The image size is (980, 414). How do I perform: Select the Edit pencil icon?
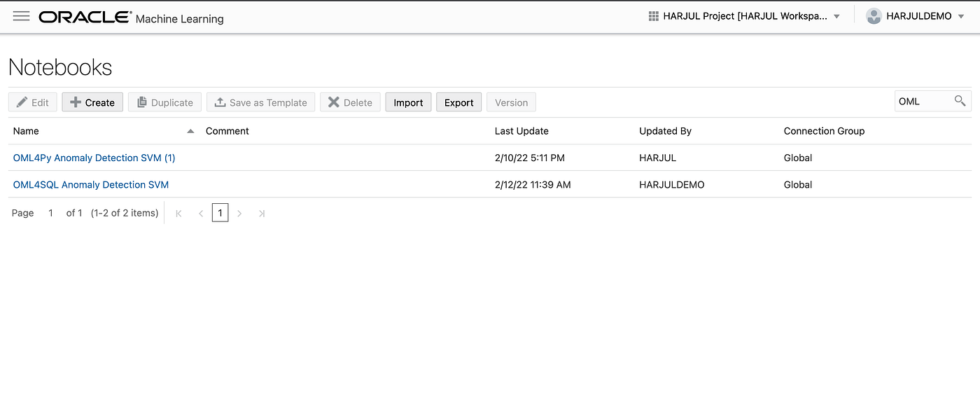point(23,102)
